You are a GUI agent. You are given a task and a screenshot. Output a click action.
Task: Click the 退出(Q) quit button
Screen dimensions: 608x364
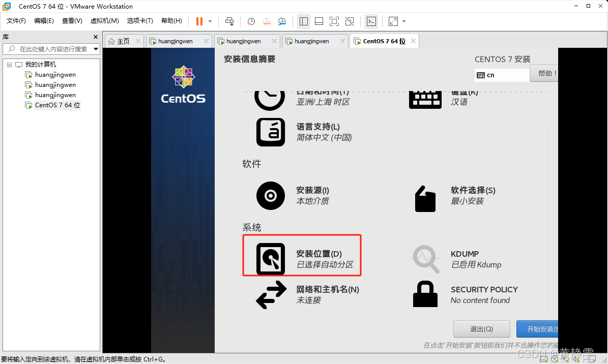pyautogui.click(x=481, y=329)
